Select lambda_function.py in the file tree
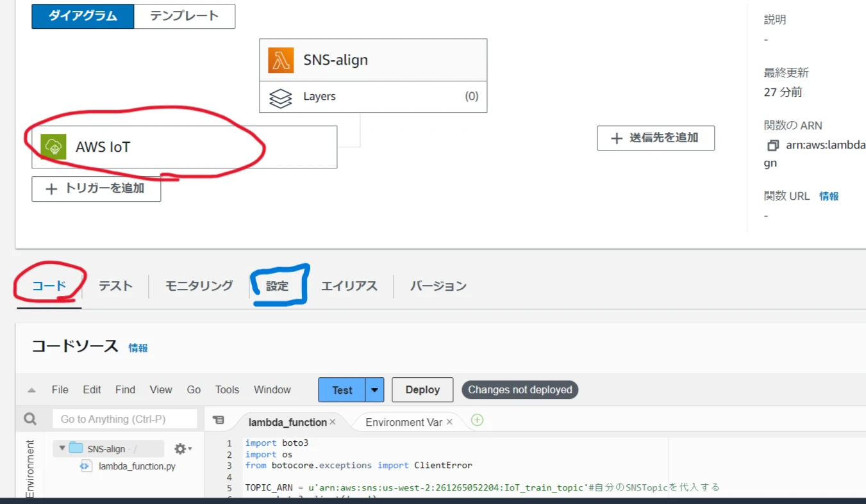The height and width of the screenshot is (504, 866). pos(137,466)
